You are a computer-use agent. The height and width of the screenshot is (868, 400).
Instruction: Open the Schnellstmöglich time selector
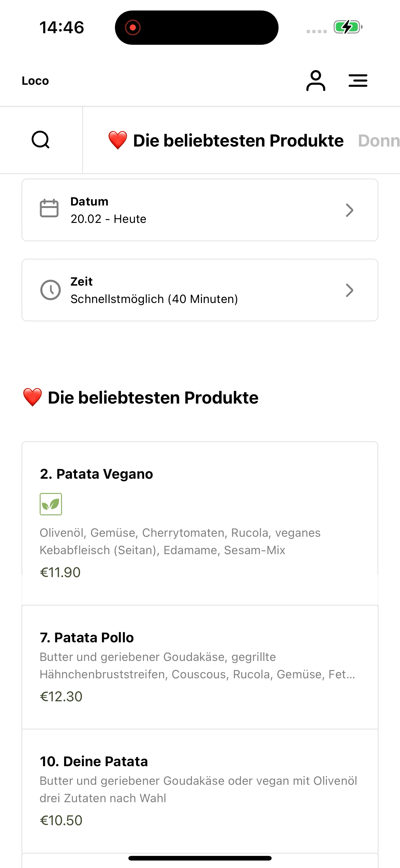click(x=200, y=290)
